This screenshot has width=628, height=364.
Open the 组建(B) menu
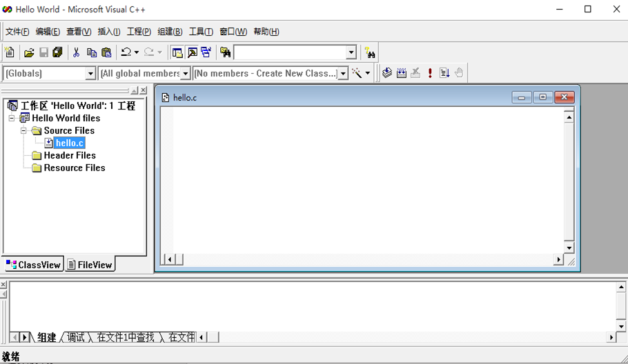(x=170, y=32)
